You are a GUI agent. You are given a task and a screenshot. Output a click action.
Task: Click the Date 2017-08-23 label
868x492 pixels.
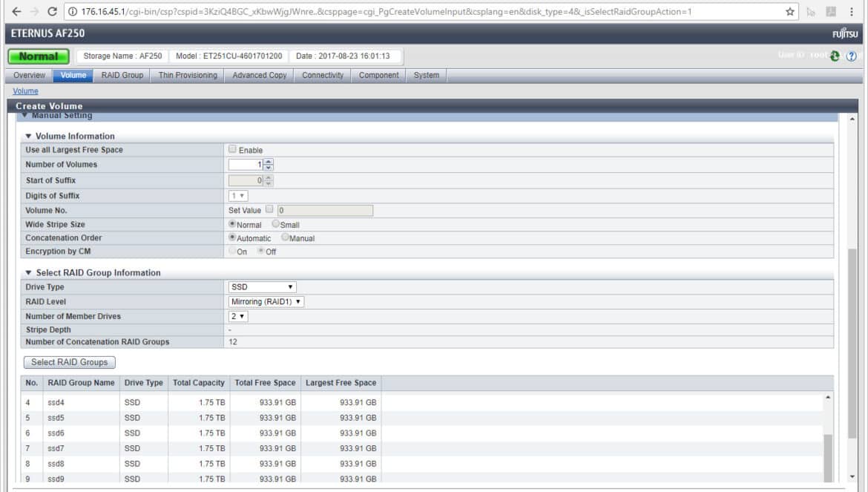(343, 56)
